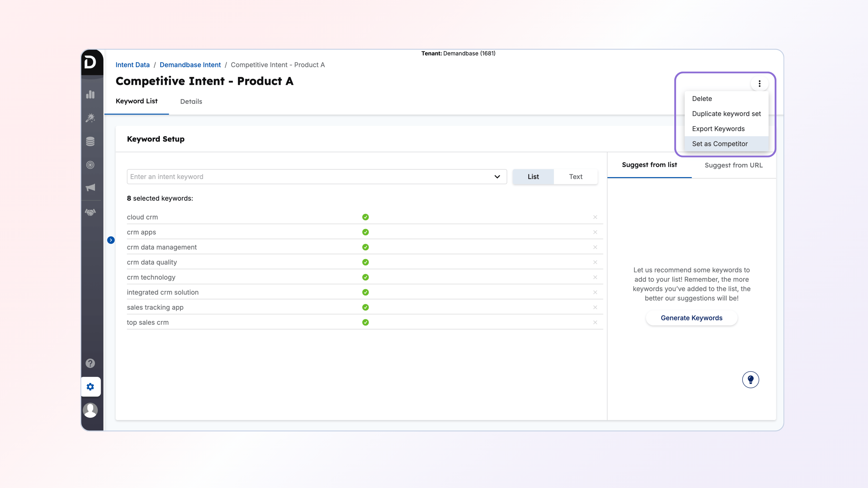Remove the 'cloud crm' keyword
The width and height of the screenshot is (868, 488).
[x=595, y=217]
